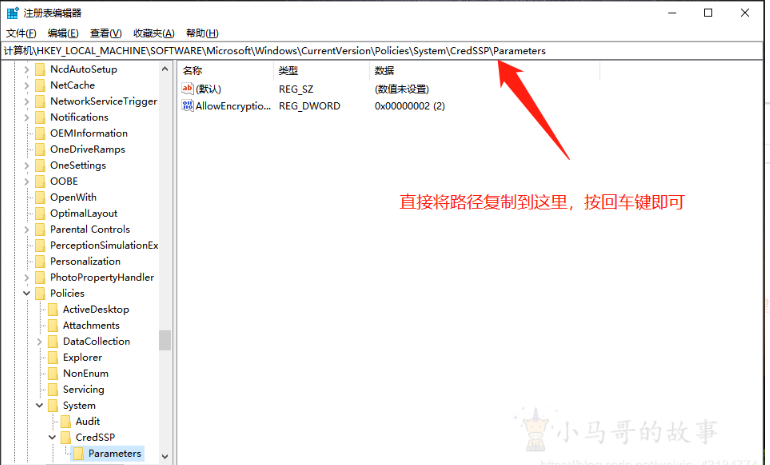Select the OptimalLayout folder icon
The width and height of the screenshot is (770, 465).
(40, 214)
